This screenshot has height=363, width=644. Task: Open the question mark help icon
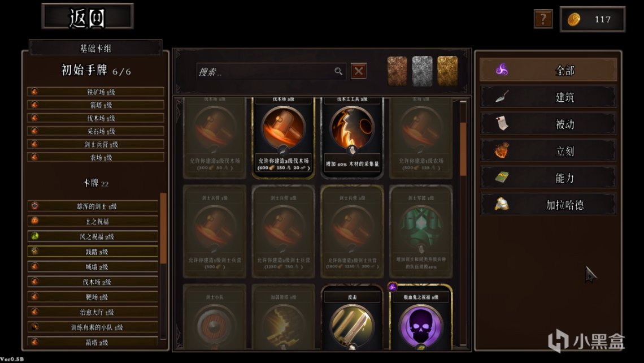(x=543, y=19)
